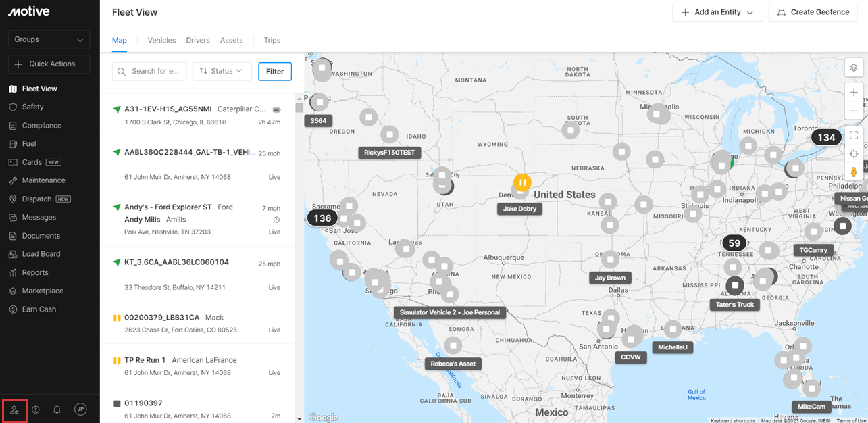
Task: Center the map using the locate icon
Action: (854, 153)
